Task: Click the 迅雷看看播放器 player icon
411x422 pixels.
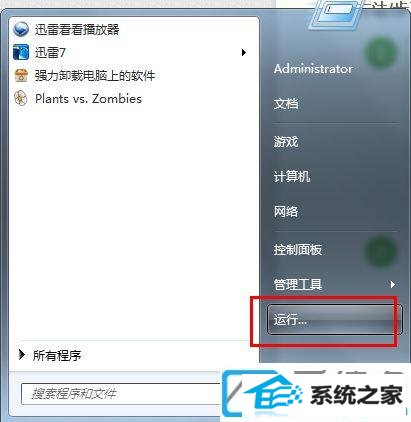Action: click(x=21, y=29)
